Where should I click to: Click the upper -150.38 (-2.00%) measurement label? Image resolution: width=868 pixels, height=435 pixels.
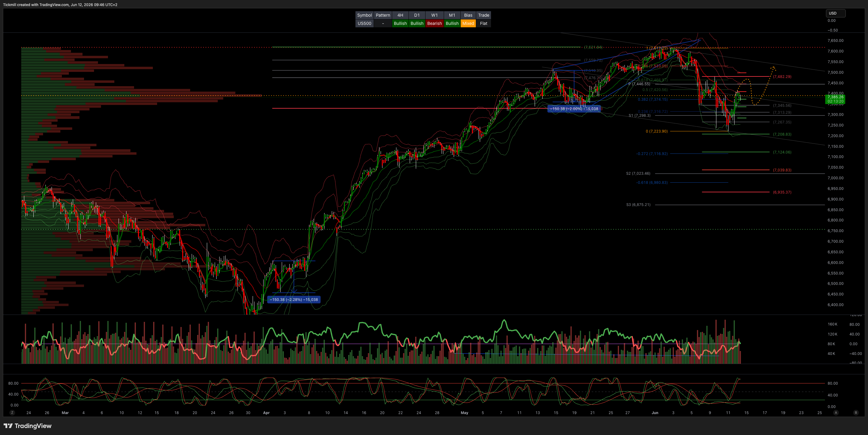click(574, 109)
